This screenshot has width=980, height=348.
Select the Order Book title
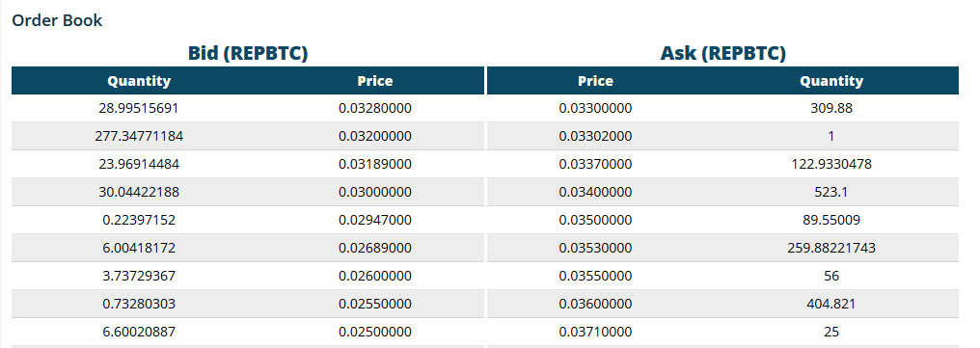(x=57, y=20)
